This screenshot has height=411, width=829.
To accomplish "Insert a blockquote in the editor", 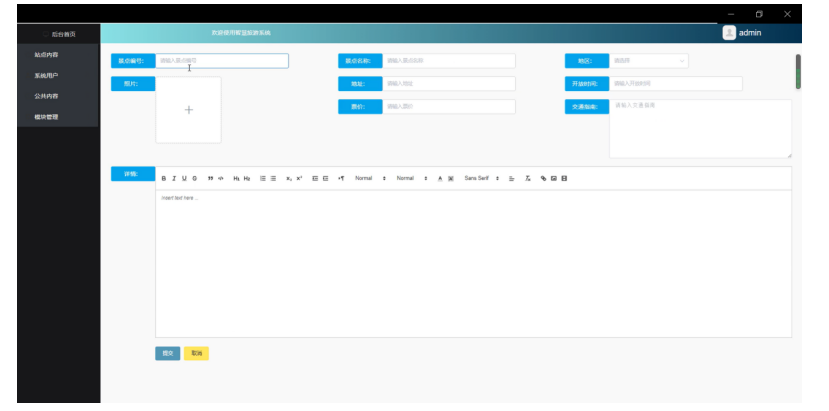I will [x=210, y=179].
